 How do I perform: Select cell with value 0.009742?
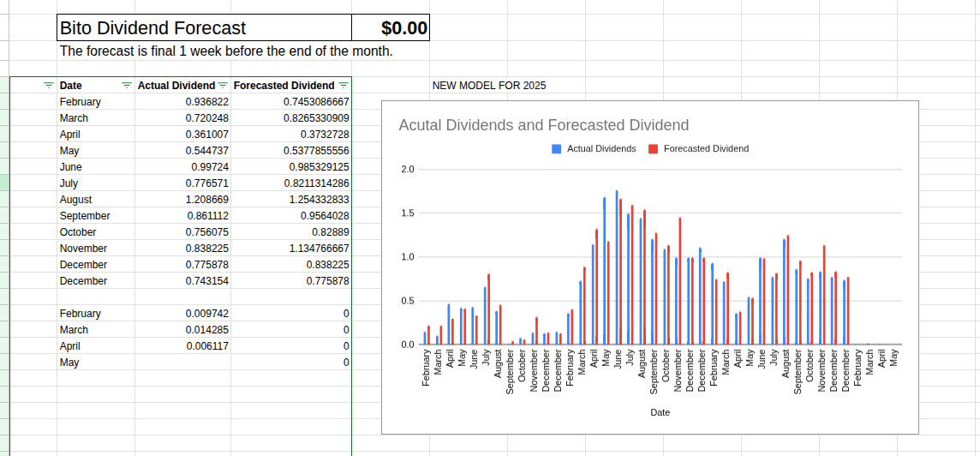(x=182, y=314)
